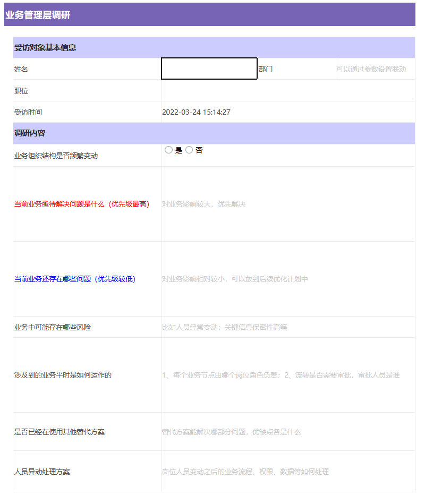The image size is (425, 504).
Task: Click the 部门 field with the 可以通过参数设置联动 hint
Action: pos(376,69)
